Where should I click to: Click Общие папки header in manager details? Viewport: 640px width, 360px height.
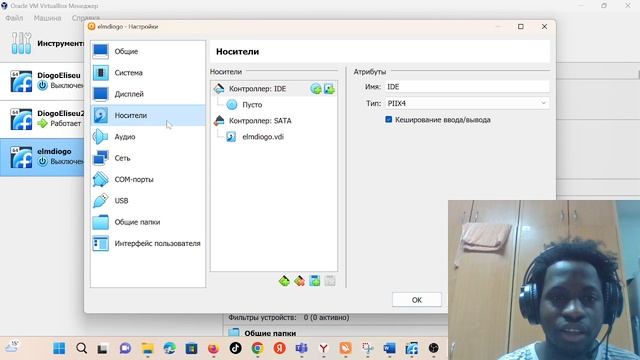coord(270,333)
